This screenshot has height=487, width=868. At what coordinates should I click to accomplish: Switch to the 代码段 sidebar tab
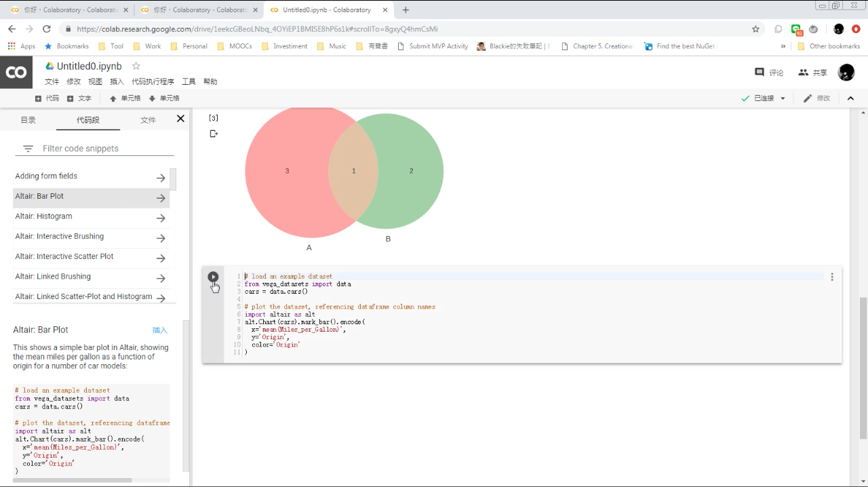(x=88, y=120)
